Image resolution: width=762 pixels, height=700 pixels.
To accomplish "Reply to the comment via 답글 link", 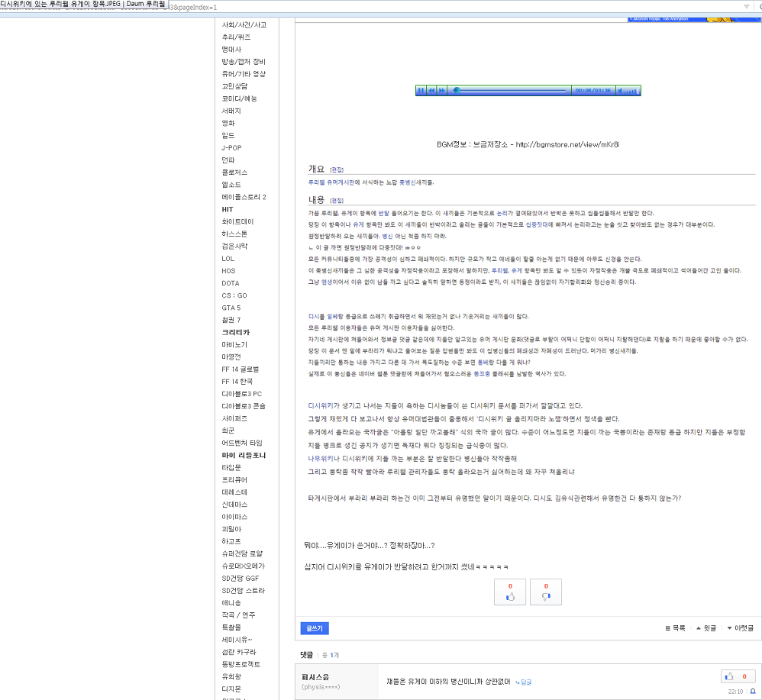I will click(524, 682).
